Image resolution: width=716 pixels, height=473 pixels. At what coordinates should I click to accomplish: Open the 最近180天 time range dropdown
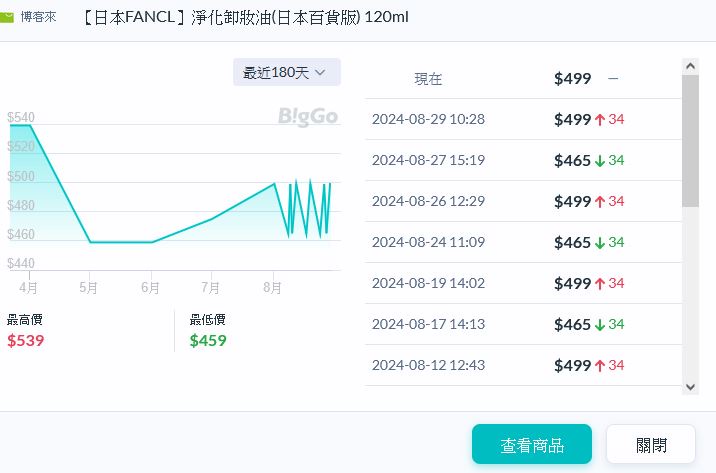tap(286, 72)
